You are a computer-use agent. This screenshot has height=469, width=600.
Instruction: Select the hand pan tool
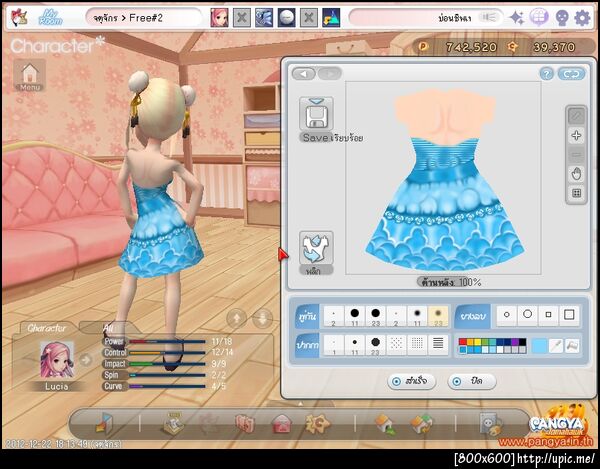point(576,174)
